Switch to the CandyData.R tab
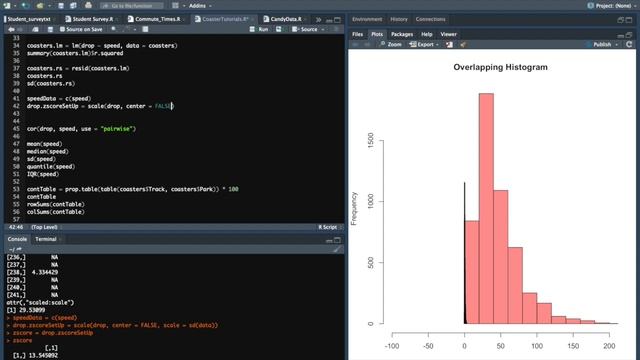Screen dimensions: 640x360 [x=285, y=19]
